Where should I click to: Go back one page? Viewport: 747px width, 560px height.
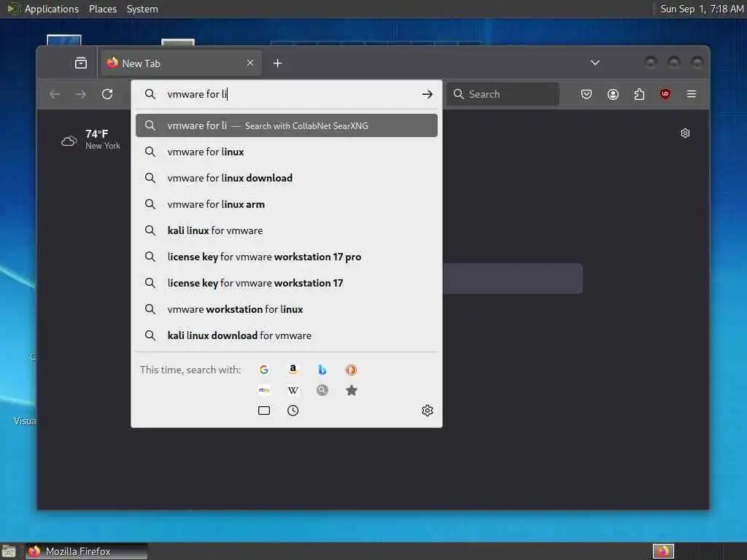point(55,94)
